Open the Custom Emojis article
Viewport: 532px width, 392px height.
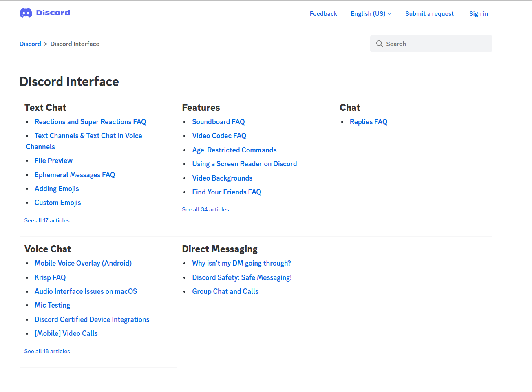(57, 203)
